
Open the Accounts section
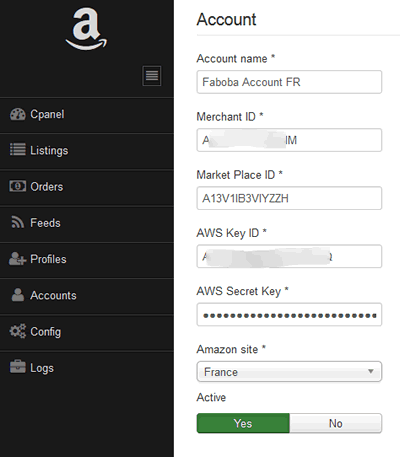click(x=87, y=297)
